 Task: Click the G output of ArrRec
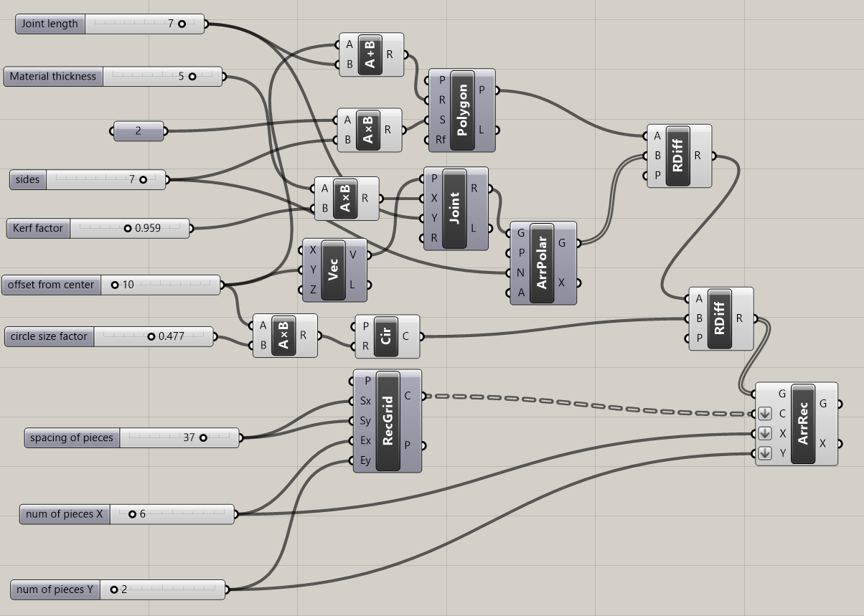pos(822,404)
